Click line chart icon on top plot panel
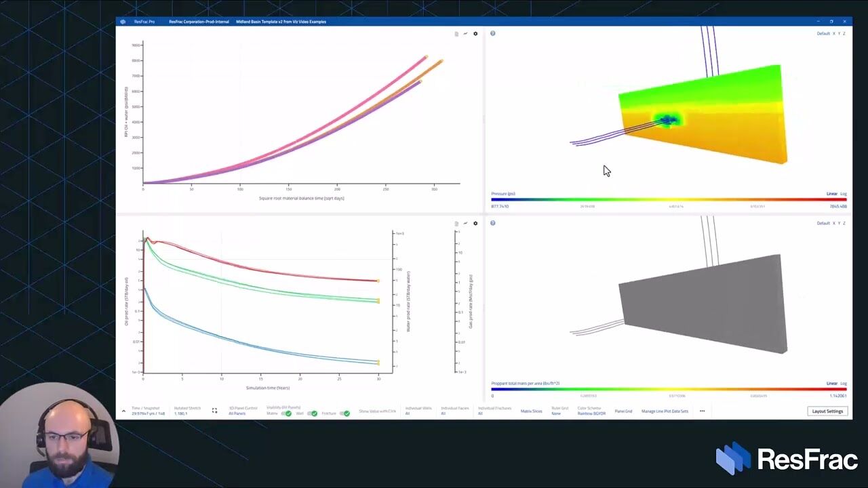Image resolution: width=868 pixels, height=488 pixels. pyautogui.click(x=465, y=34)
